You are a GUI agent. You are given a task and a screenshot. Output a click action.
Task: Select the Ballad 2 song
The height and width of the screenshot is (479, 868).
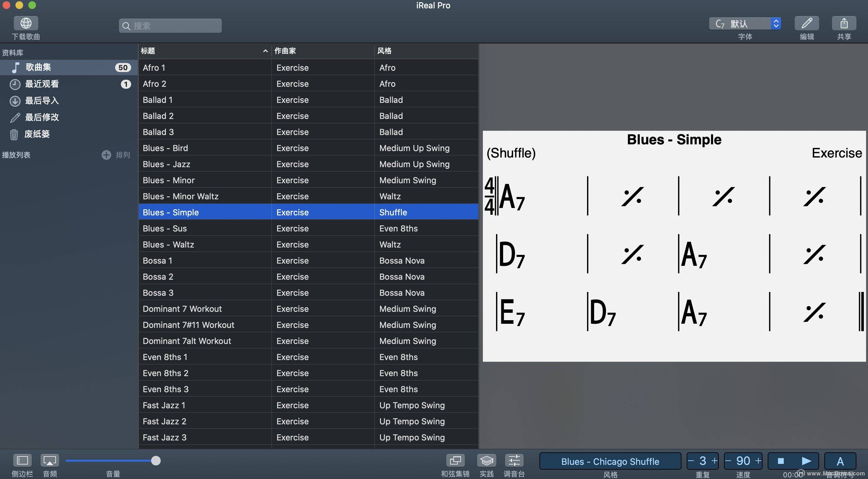pos(308,116)
